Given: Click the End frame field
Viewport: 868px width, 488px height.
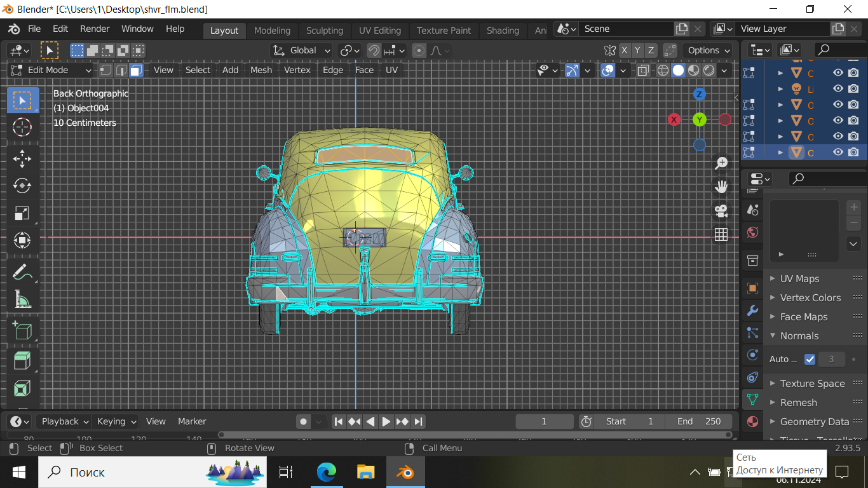Looking at the screenshot, I should point(699,421).
